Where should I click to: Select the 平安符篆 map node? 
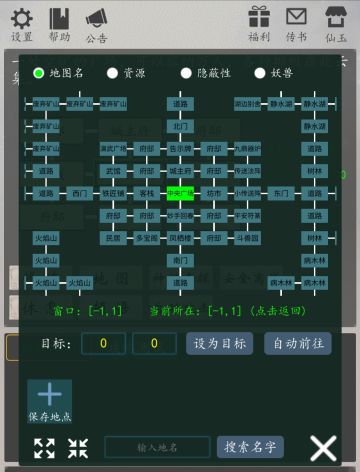tap(247, 216)
